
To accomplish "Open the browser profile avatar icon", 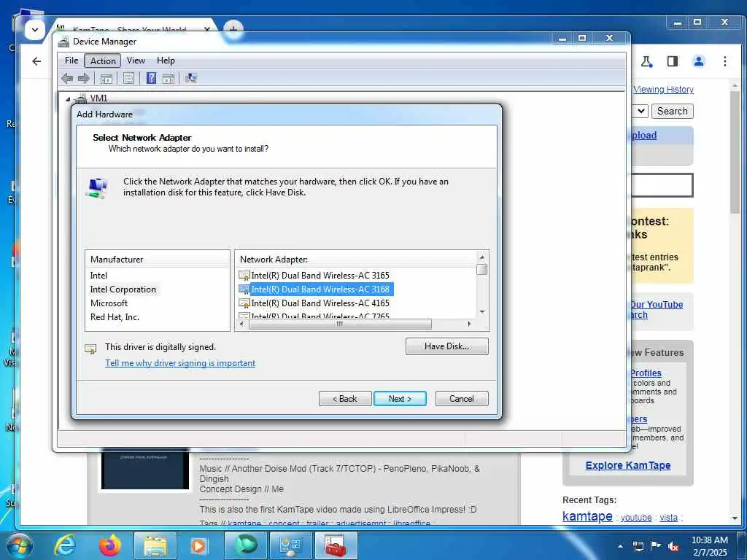I will tap(699, 61).
